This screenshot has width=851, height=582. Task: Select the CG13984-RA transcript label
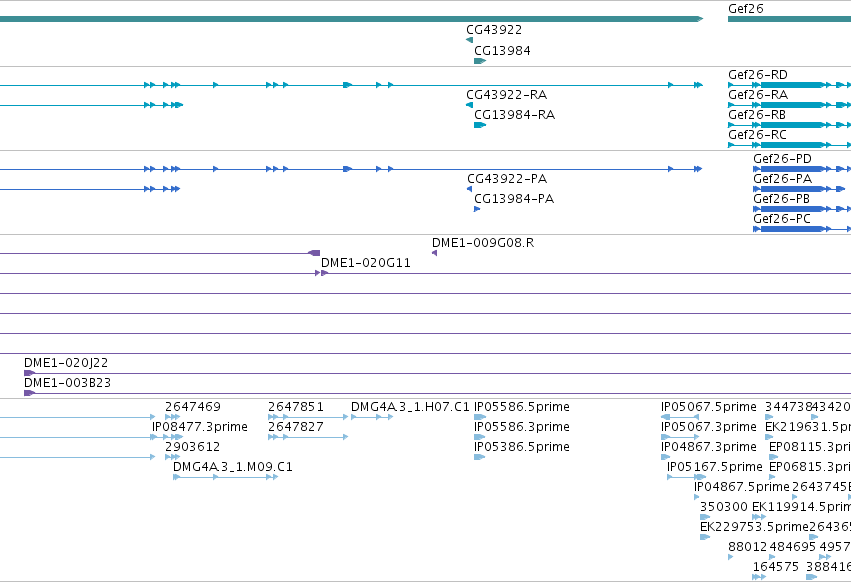click(x=515, y=115)
